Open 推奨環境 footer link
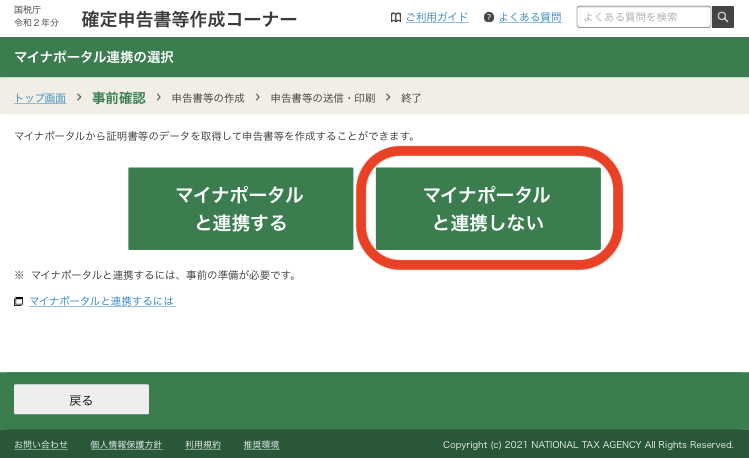 261,445
